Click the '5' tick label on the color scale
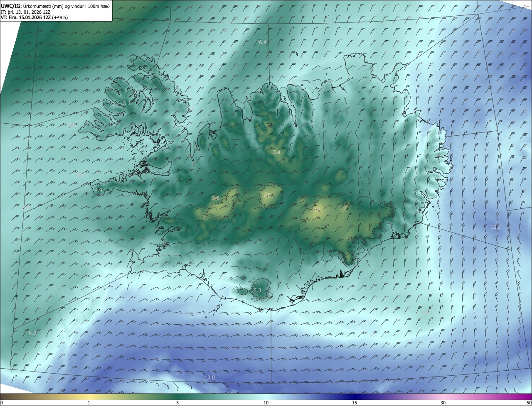The image size is (532, 406). point(177,403)
